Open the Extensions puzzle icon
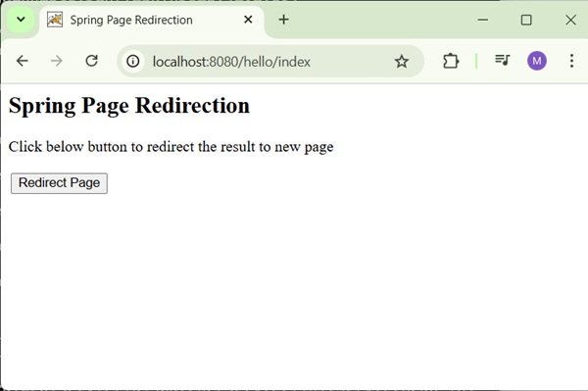 coord(451,61)
